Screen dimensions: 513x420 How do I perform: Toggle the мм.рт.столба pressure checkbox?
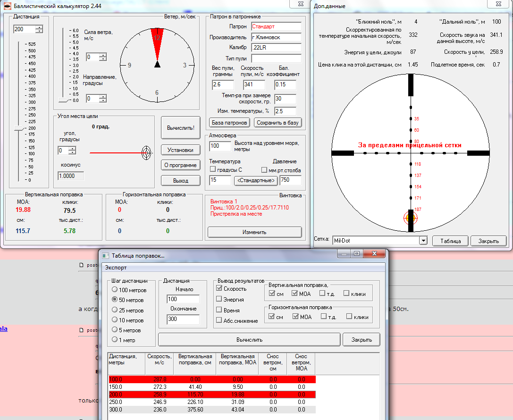264,170
